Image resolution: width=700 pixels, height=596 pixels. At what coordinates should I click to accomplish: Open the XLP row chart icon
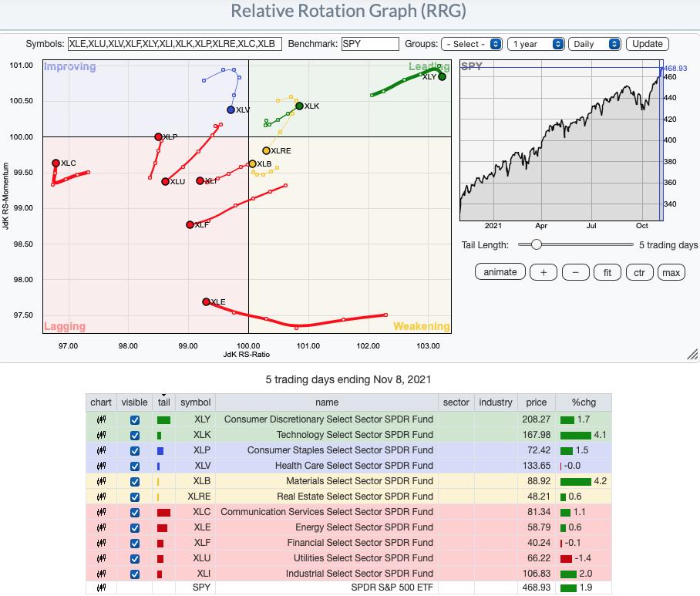pyautogui.click(x=101, y=450)
